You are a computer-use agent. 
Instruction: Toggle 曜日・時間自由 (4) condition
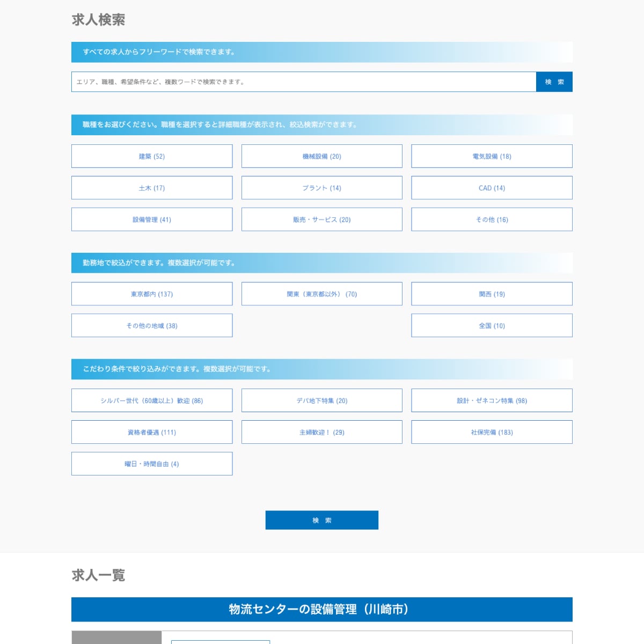point(152,464)
